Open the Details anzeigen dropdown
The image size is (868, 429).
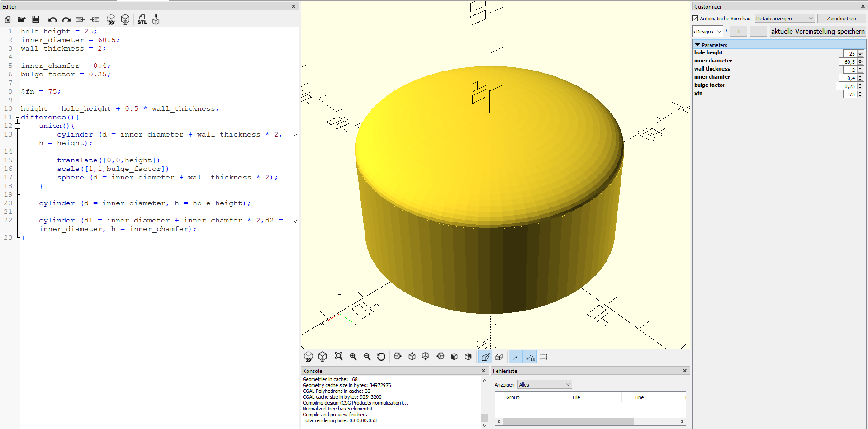[x=785, y=18]
